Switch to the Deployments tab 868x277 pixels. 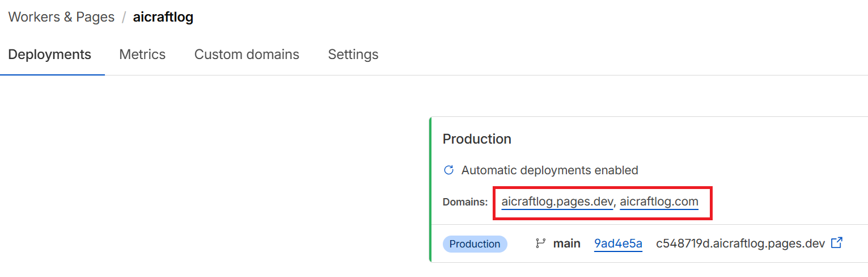point(50,54)
